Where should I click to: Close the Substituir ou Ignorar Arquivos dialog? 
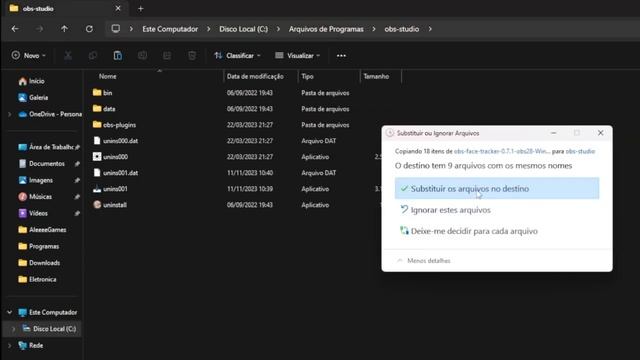point(600,133)
